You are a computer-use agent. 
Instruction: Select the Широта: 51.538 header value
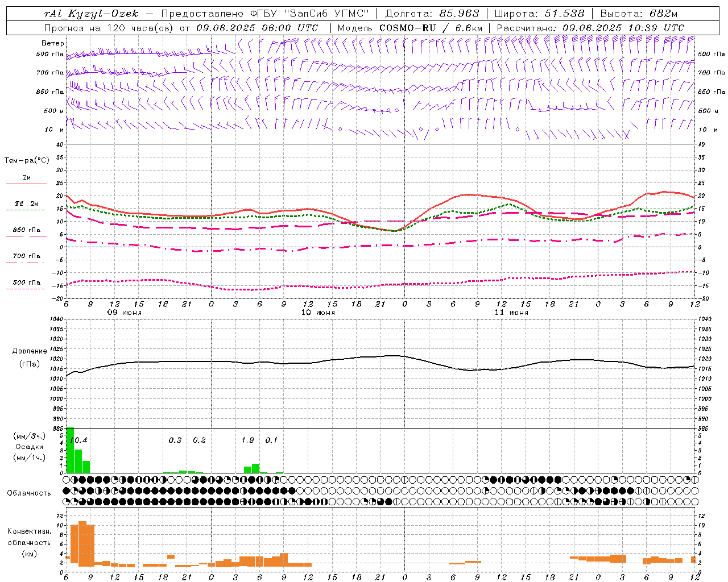point(540,14)
